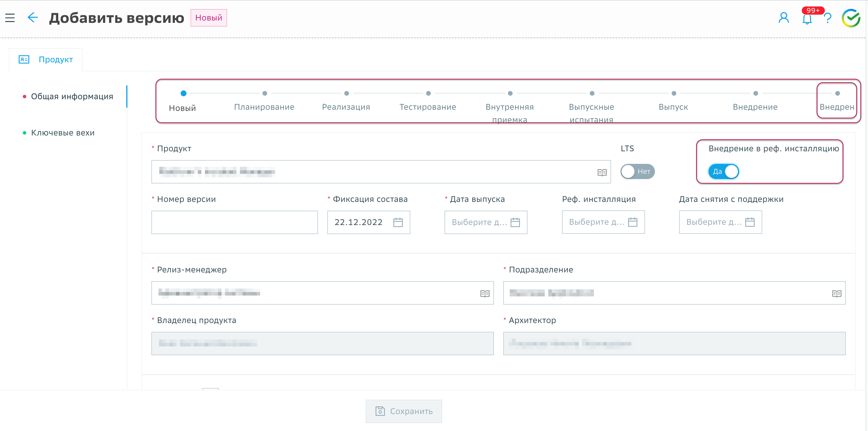Disable Внедрение в реф. инсталляцию switch
The height and width of the screenshot is (431, 868).
(x=723, y=172)
